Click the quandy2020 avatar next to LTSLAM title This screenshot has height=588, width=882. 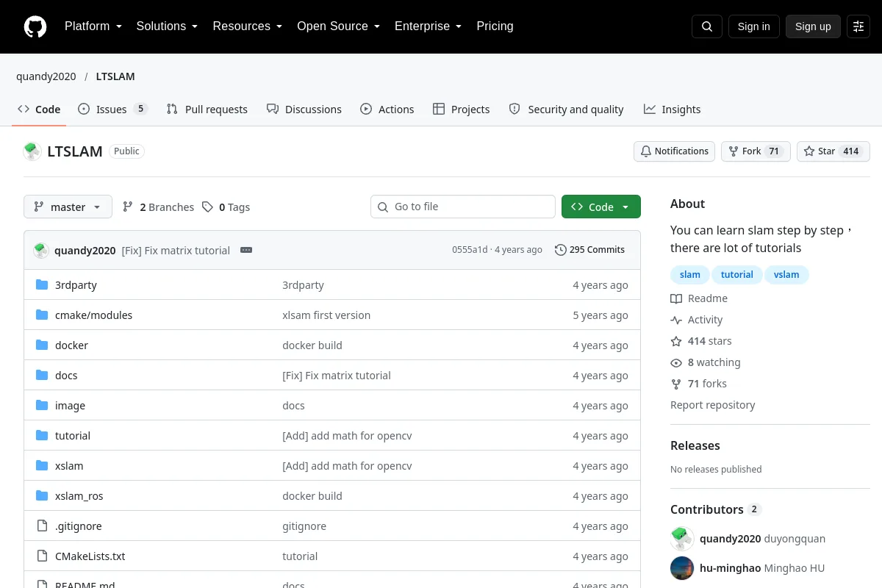tap(32, 151)
